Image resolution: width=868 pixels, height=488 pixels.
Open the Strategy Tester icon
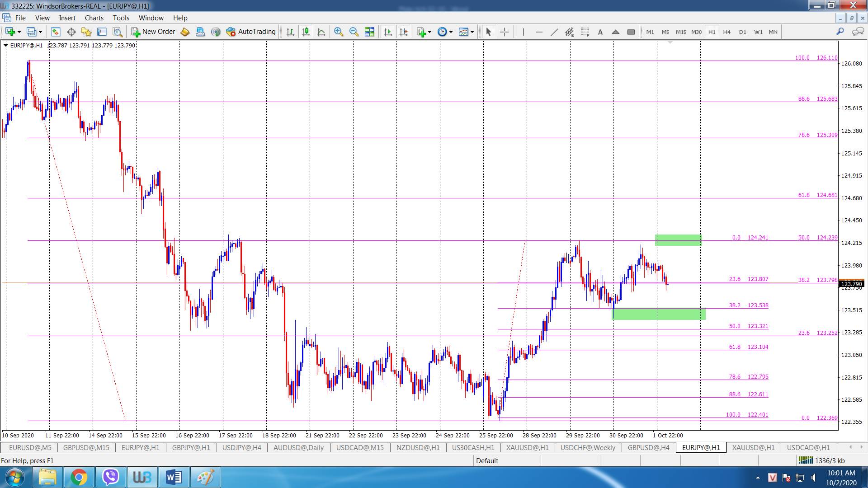point(118,32)
